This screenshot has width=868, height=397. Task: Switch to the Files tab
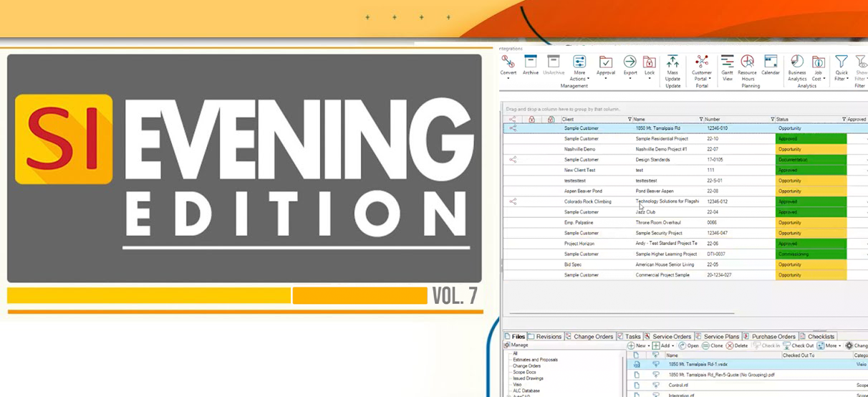(x=515, y=336)
